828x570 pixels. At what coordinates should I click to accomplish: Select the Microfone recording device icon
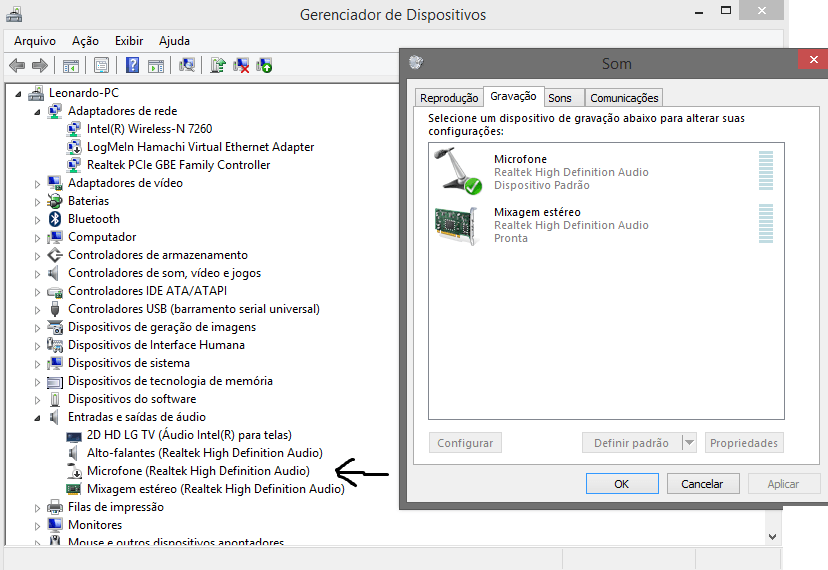[457, 170]
